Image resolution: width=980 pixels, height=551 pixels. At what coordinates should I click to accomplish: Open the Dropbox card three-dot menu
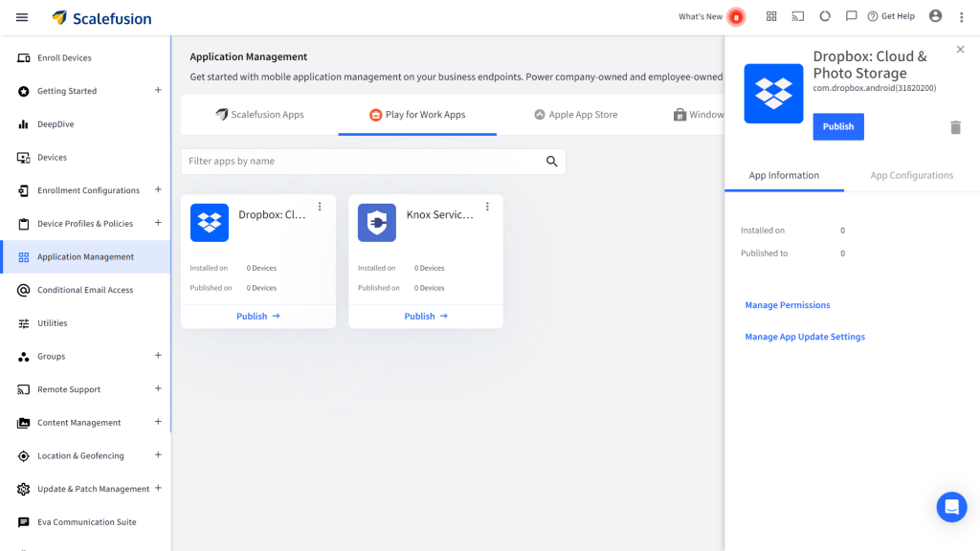point(320,207)
